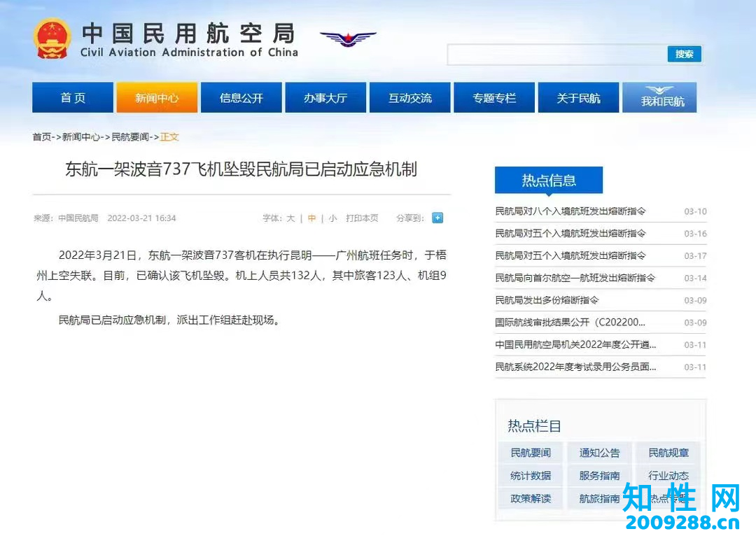
Task: Click the 统计数据 hot column button
Action: (x=531, y=476)
